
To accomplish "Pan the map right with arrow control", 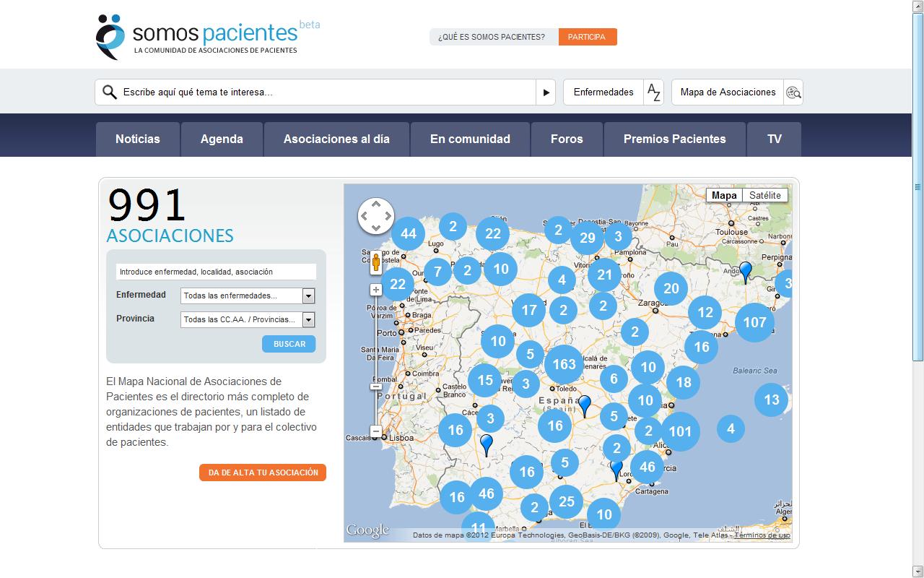I will (388, 216).
